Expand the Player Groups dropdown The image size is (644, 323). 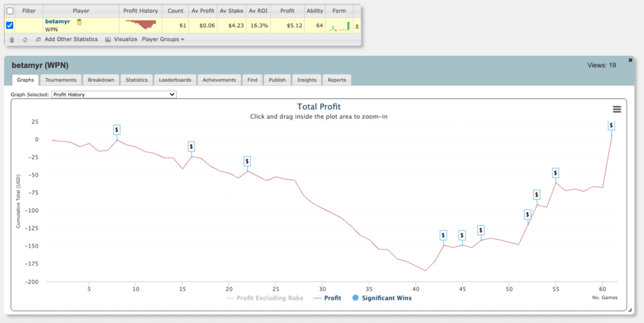tap(163, 40)
